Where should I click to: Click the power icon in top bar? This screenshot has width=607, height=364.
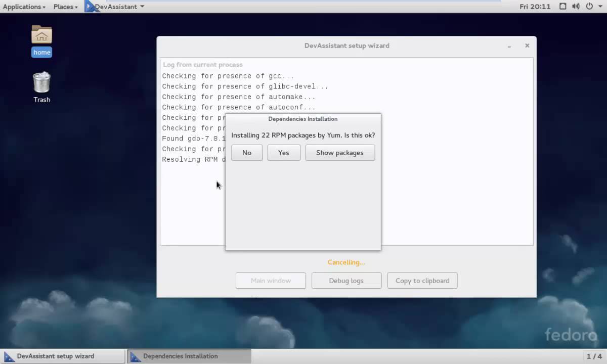click(589, 7)
